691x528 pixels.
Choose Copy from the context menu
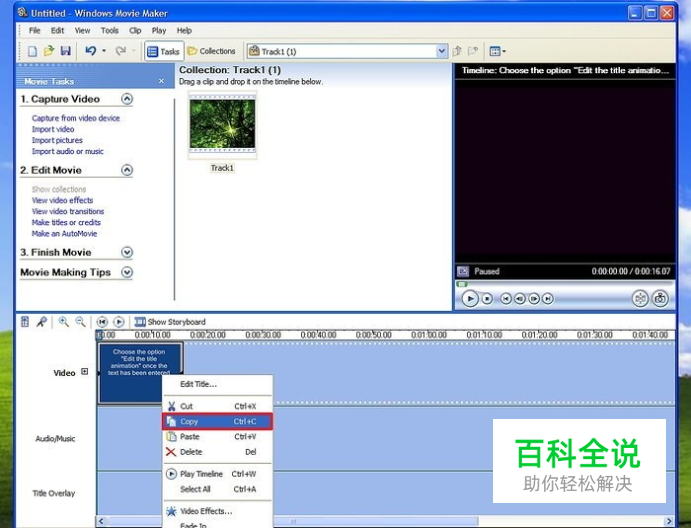[x=218, y=421]
